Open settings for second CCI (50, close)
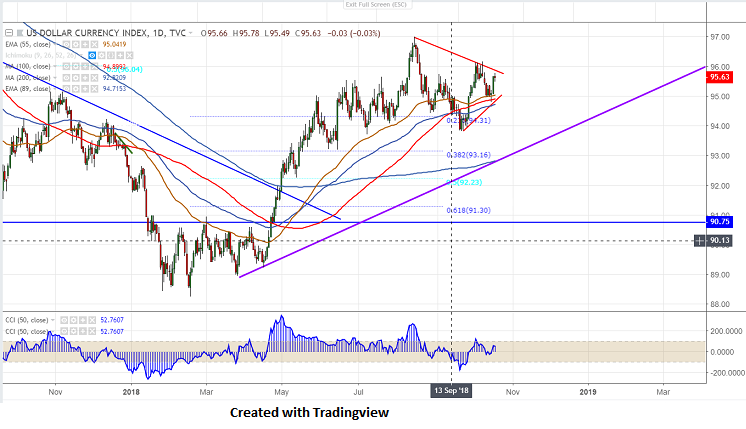This screenshot has width=746, height=429. [73, 331]
